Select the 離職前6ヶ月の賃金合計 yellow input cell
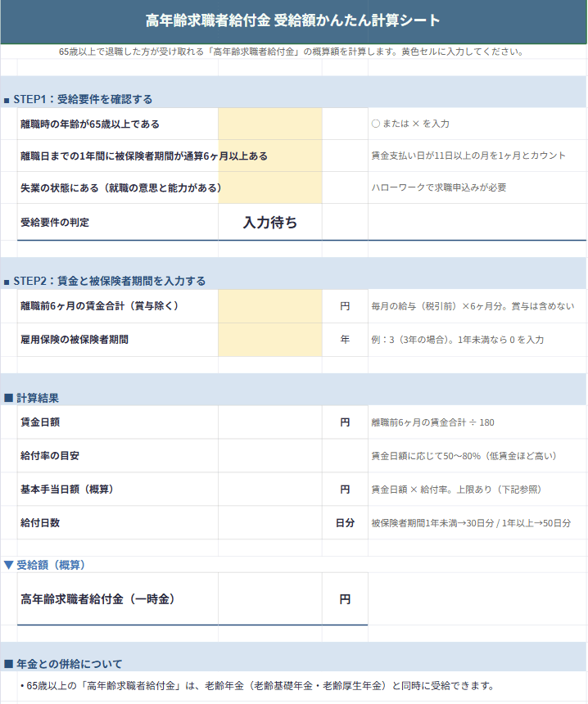588x704 pixels. 269,306
